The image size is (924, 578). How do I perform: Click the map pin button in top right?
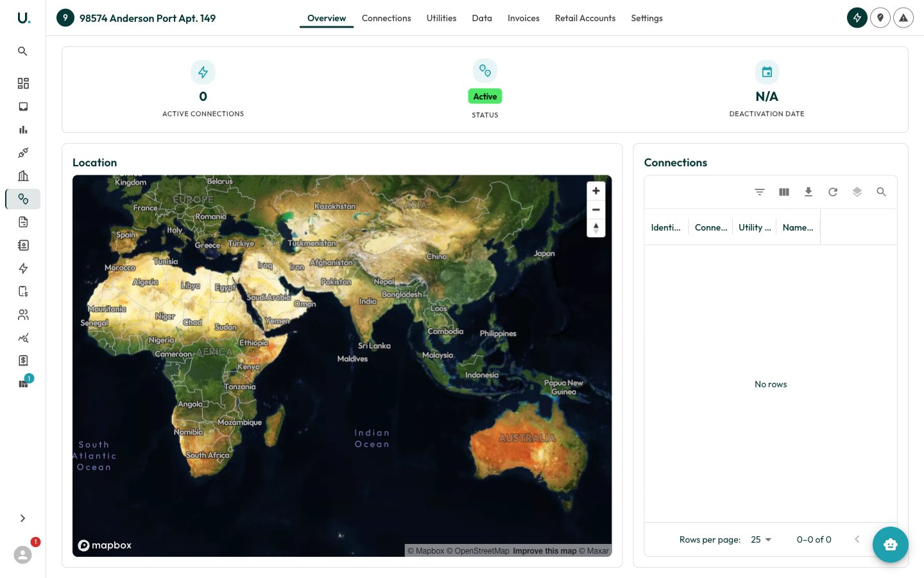pos(880,18)
